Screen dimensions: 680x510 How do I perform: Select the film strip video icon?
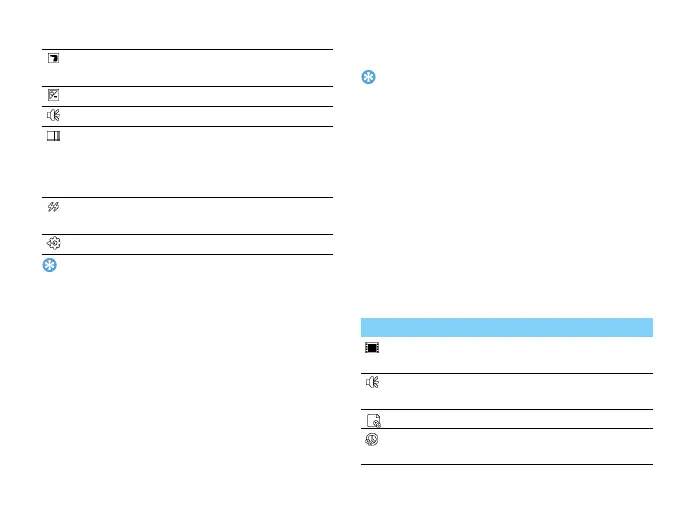(x=372, y=348)
